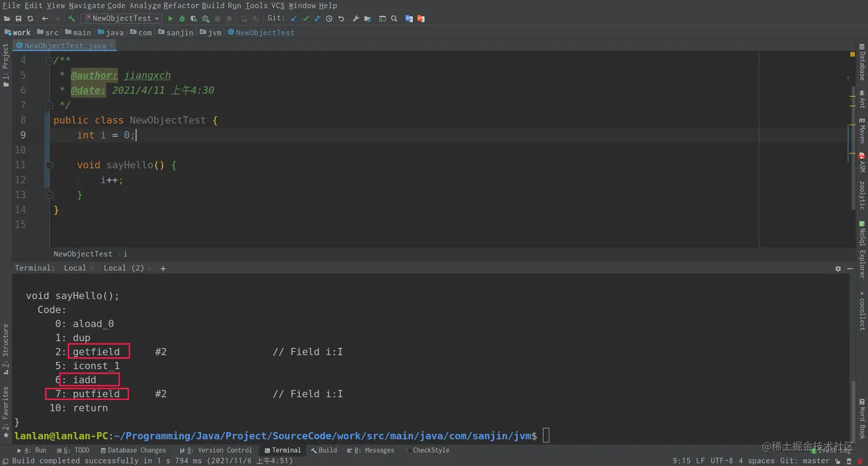This screenshot has height=466, width=868.
Task: Click the 'jvm' breadcrumb folder
Action: tap(210, 33)
